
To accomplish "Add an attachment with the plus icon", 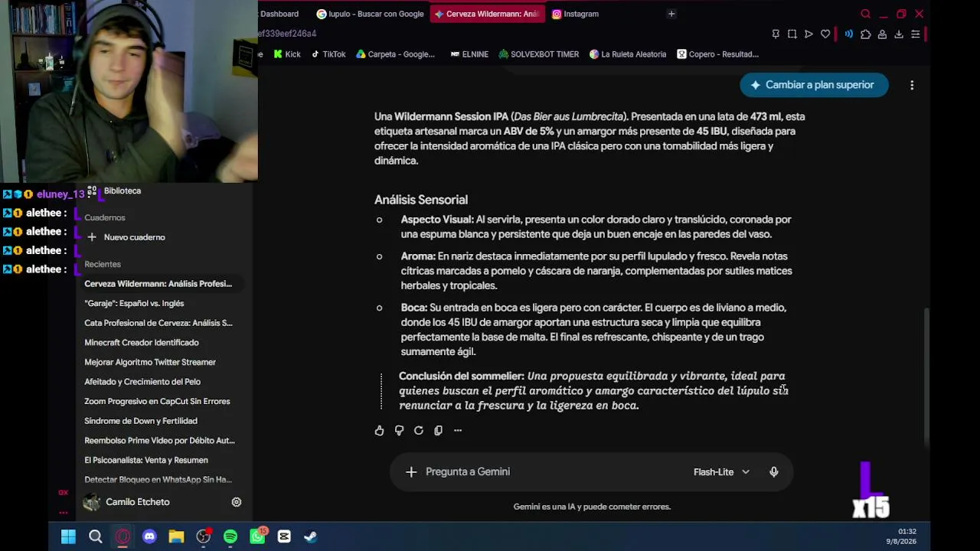I will click(x=411, y=471).
